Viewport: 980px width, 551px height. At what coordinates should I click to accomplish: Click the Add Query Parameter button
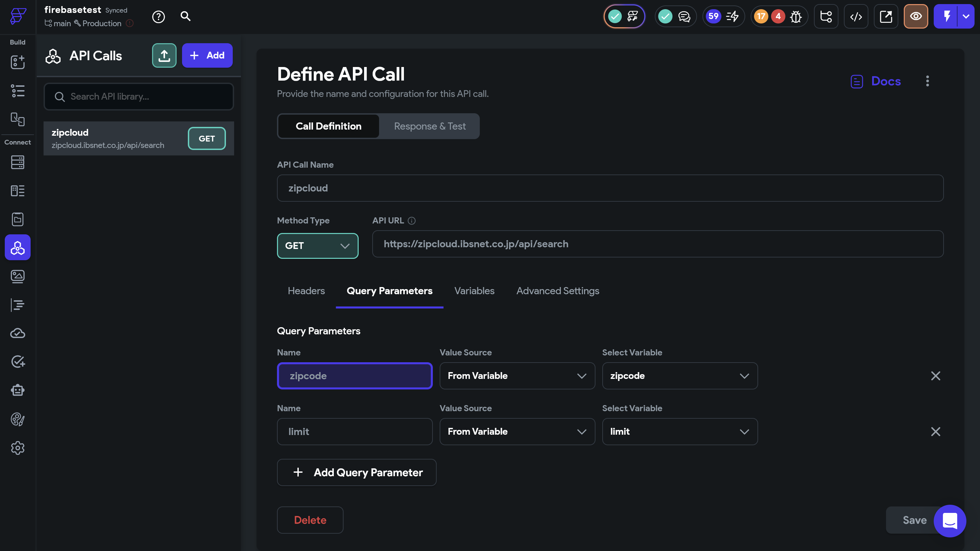357,472
